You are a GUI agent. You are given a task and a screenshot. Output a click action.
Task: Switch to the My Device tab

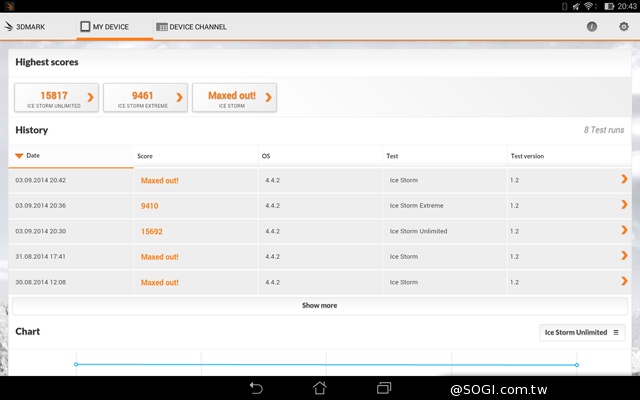click(x=105, y=27)
